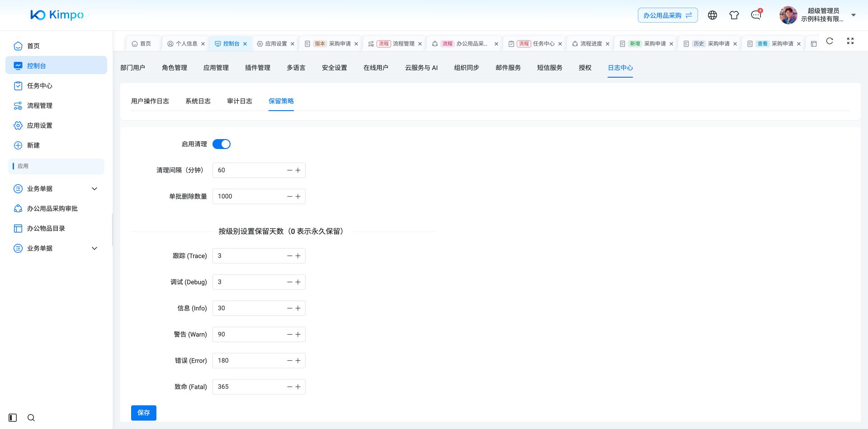This screenshot has width=868, height=429.
Task: Close the 查看 采购申请 tab
Action: (x=799, y=44)
